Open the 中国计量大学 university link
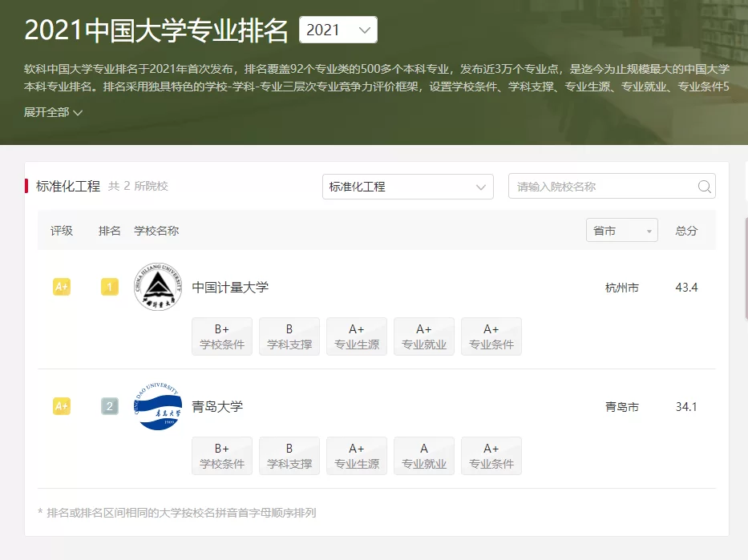The height and width of the screenshot is (560, 748). tap(230, 287)
